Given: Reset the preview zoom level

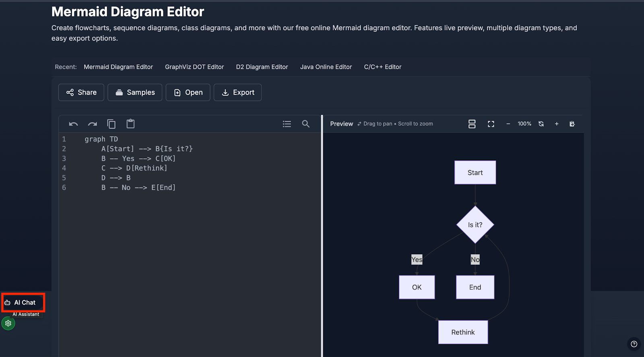Looking at the screenshot, I should click(541, 124).
